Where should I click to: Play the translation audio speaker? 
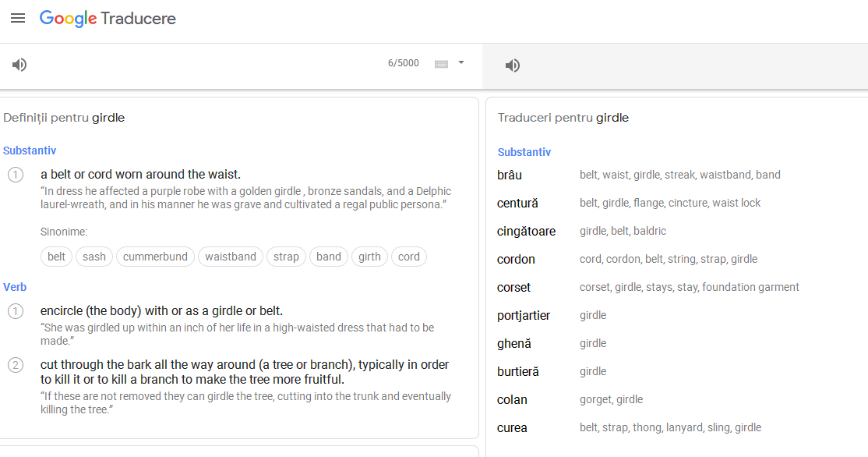(x=512, y=66)
